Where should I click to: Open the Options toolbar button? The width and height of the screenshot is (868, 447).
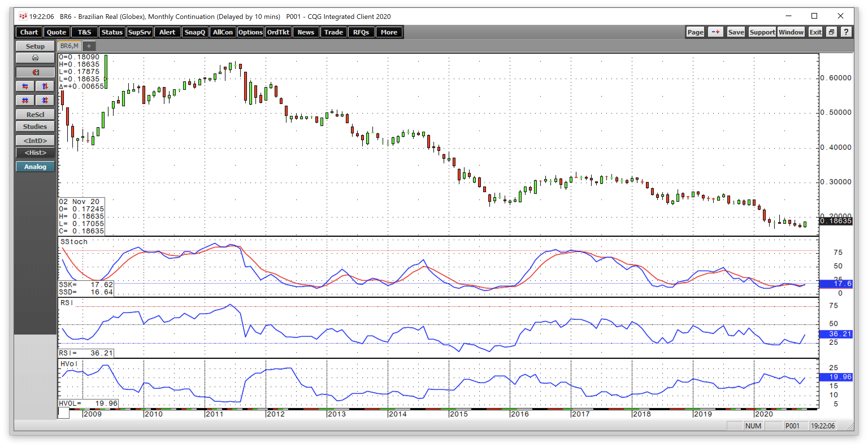250,32
